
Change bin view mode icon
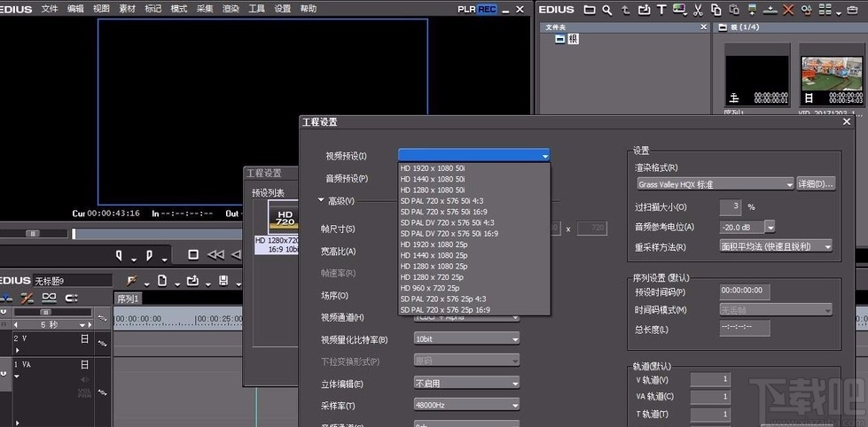pyautogui.click(x=825, y=10)
